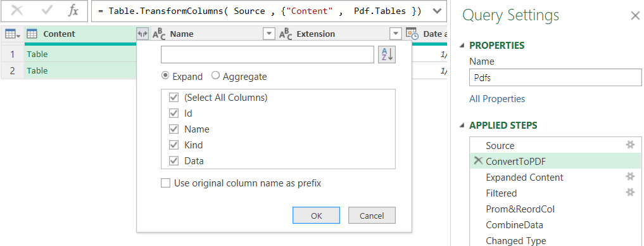This screenshot has width=644, height=246.
Task: Uncheck the Id column checkbox
Action: pos(174,113)
